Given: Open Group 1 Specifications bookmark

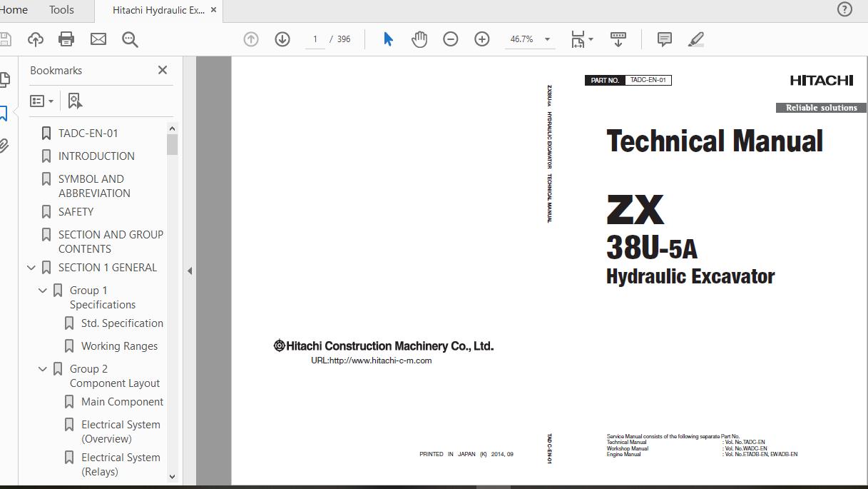Looking at the screenshot, I should (103, 298).
